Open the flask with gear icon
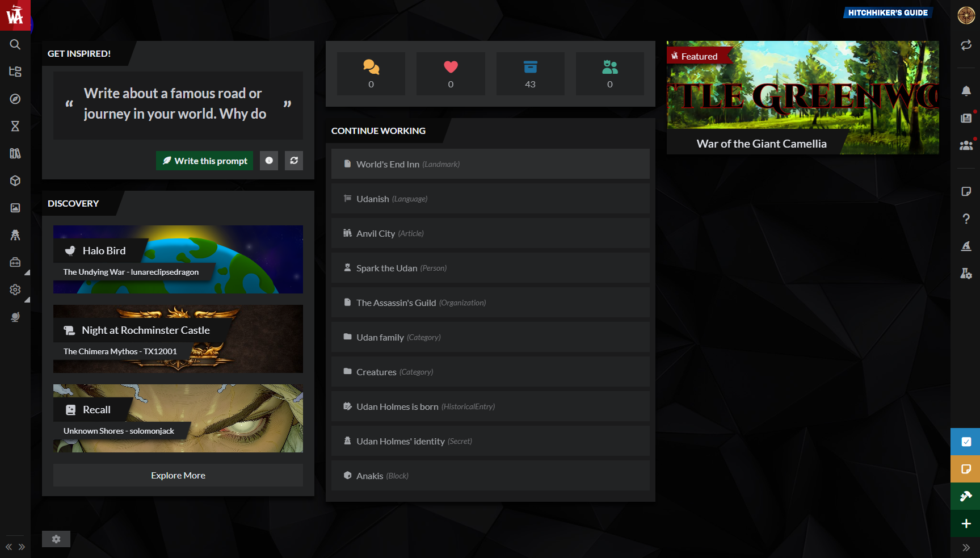The width and height of the screenshot is (980, 558). (x=966, y=273)
